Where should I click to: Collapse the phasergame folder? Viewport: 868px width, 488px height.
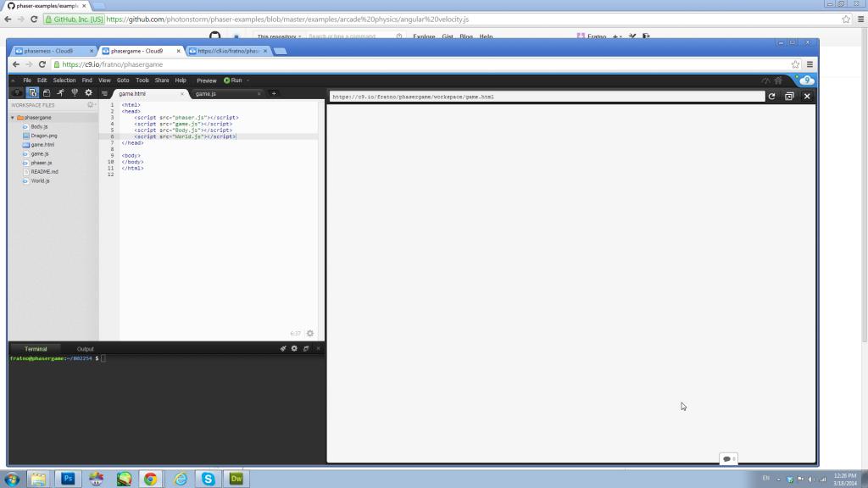13,118
